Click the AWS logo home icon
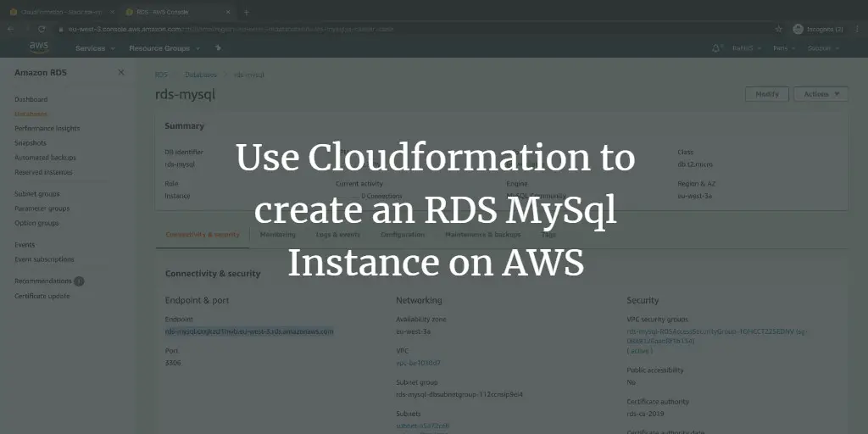The width and height of the screenshot is (868, 434). (39, 47)
